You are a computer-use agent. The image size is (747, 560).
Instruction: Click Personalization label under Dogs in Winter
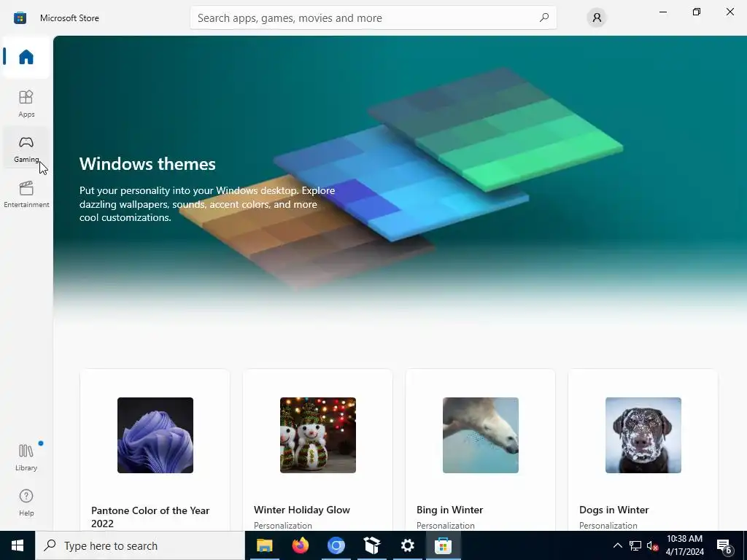point(608,525)
